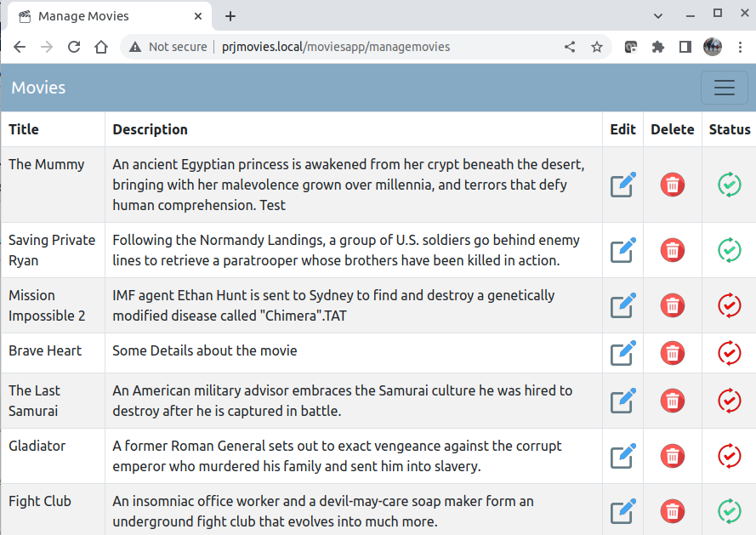Viewport: 756px width, 535px height.
Task: Toggle status of The Mummy
Action: pos(730,185)
